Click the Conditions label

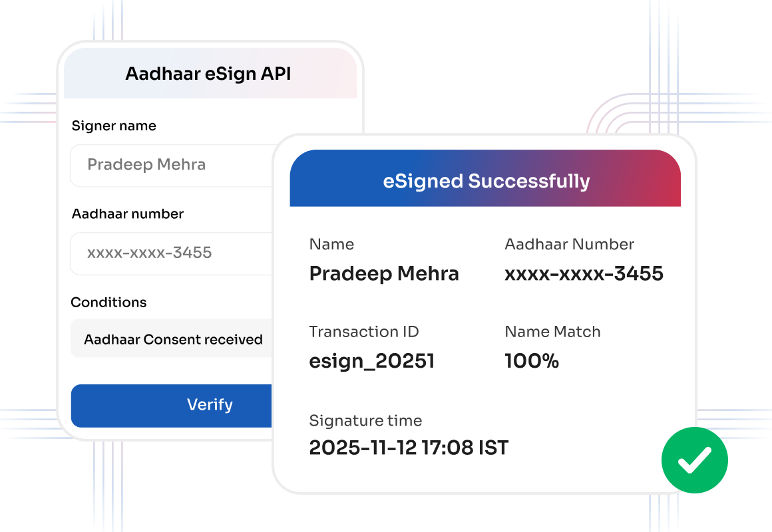click(108, 302)
